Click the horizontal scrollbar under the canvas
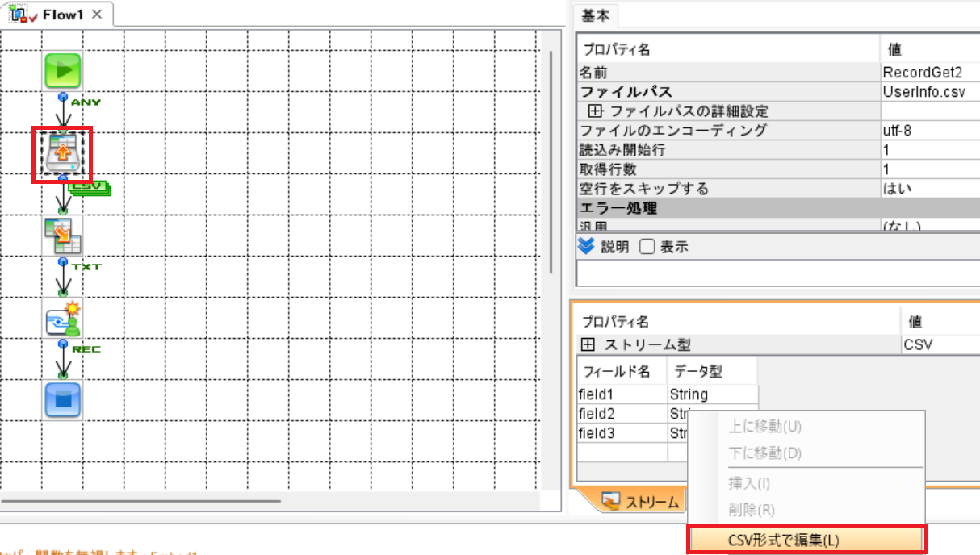This screenshot has width=980, height=555. [x=141, y=501]
